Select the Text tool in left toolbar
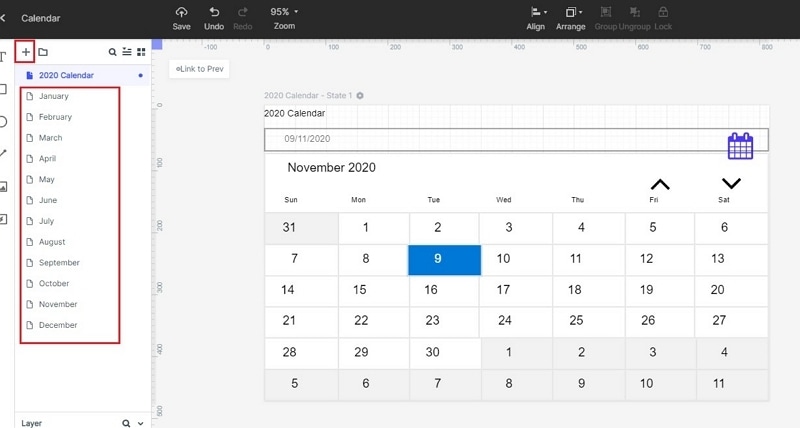The width and height of the screenshot is (800, 428). tap(3, 57)
